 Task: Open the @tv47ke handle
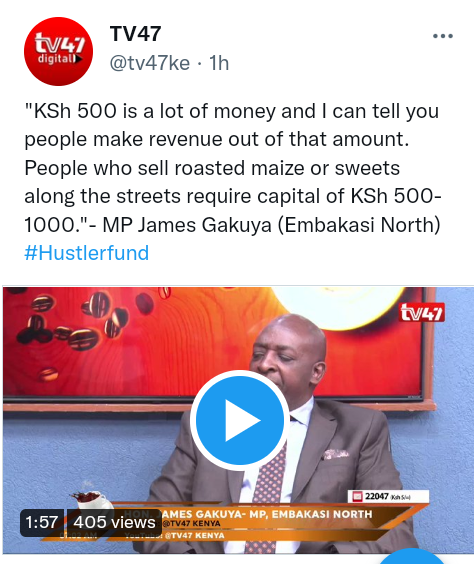tap(150, 63)
